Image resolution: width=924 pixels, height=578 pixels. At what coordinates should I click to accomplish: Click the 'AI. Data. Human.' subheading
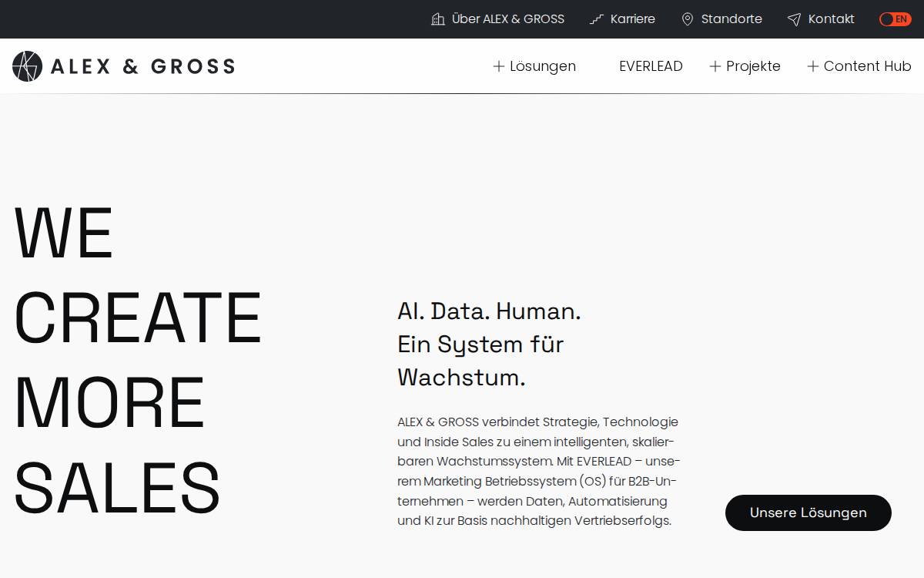[x=489, y=311]
